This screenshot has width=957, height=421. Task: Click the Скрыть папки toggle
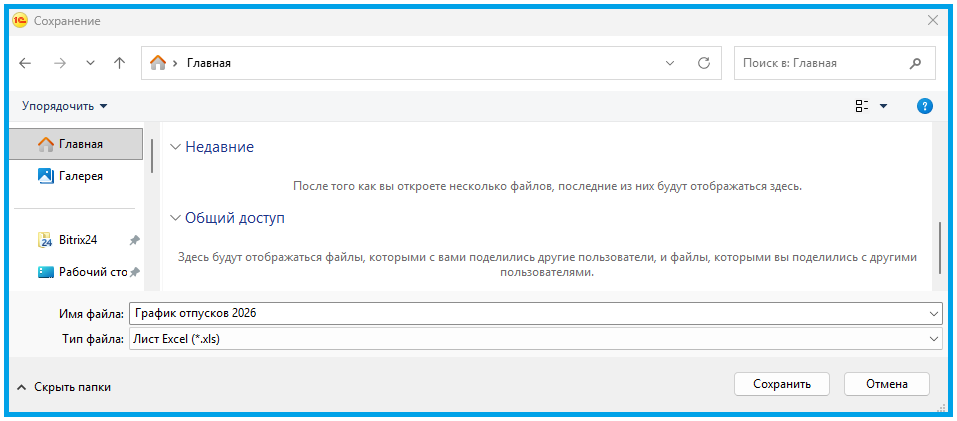[x=64, y=386]
